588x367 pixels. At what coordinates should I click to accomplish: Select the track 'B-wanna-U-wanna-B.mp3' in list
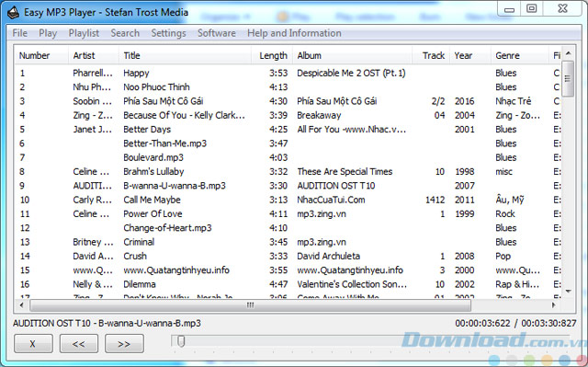coord(175,186)
